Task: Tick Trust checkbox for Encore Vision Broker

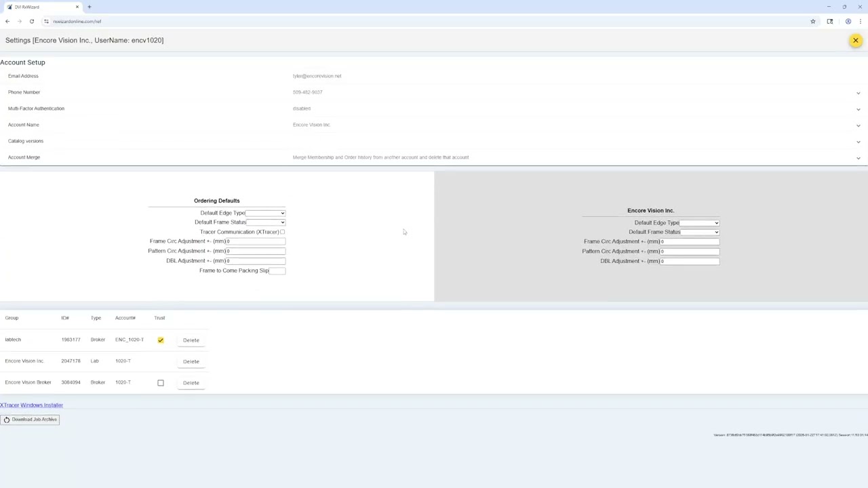Action: [x=161, y=383]
